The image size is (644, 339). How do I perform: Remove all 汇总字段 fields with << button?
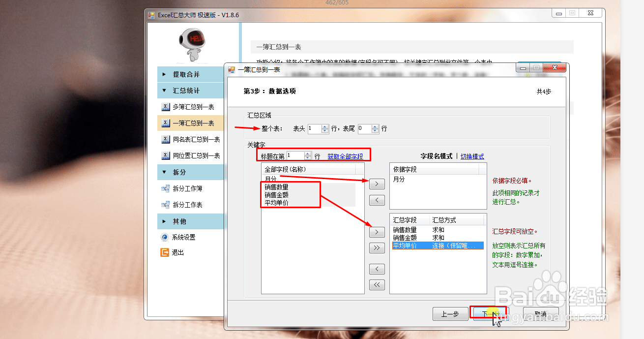(x=377, y=284)
